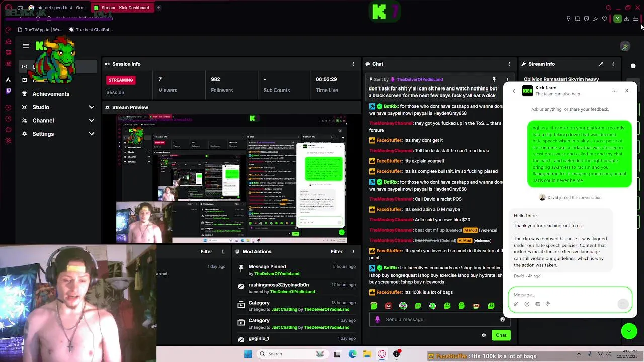Expand the Studio menu section

pyautogui.click(x=58, y=107)
